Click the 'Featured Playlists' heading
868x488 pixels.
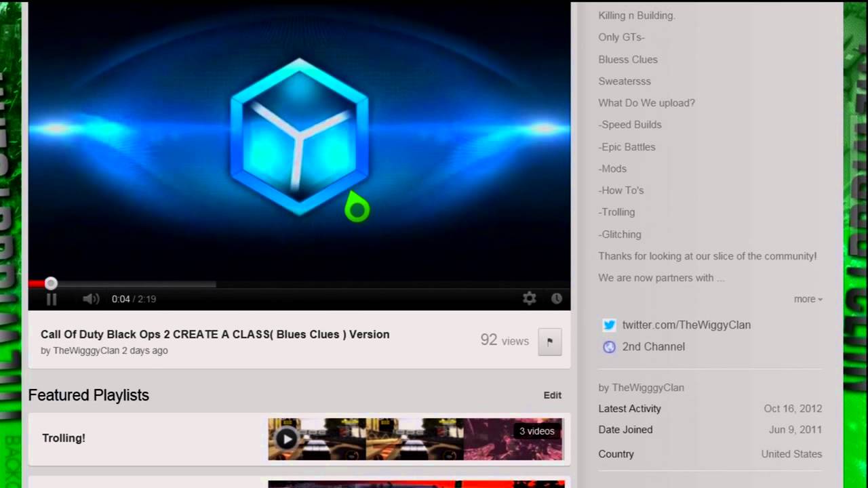point(89,395)
